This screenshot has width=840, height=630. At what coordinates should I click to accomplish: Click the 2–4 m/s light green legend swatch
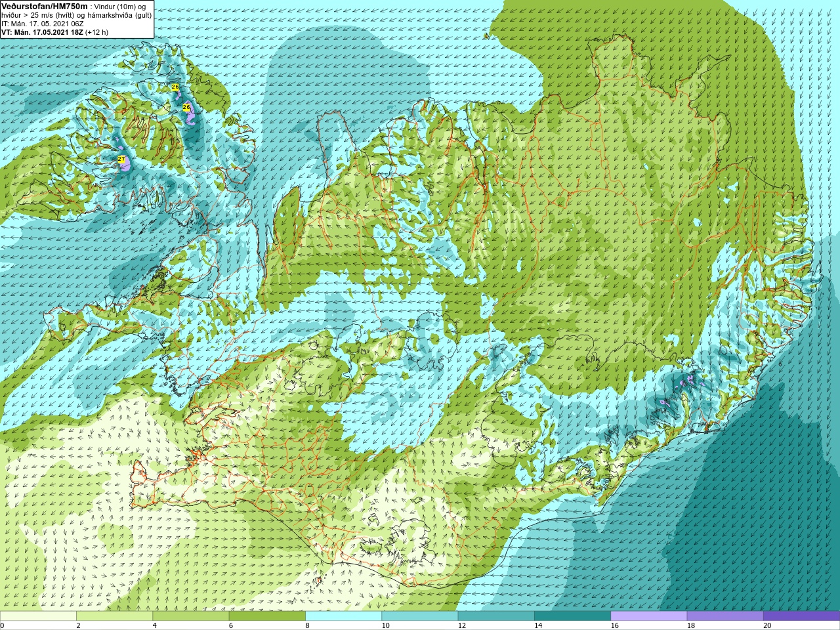(x=114, y=616)
